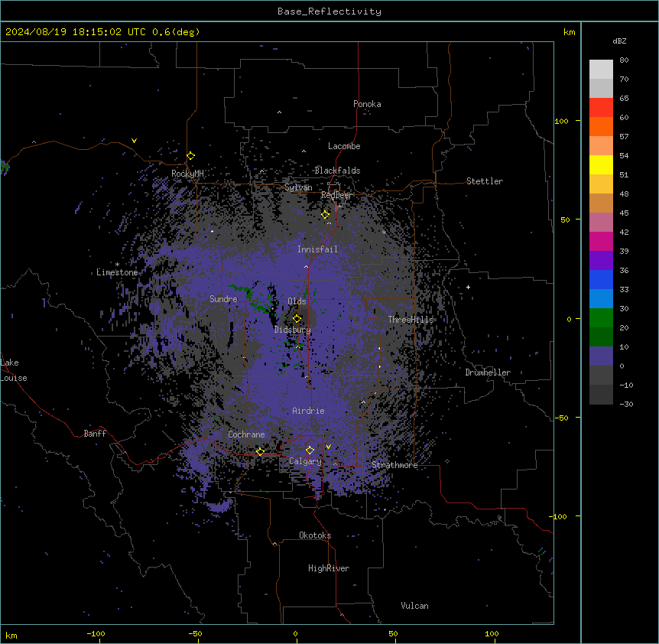Click yellow v marker northwest of RockyMH
659x644 pixels.
coord(134,141)
